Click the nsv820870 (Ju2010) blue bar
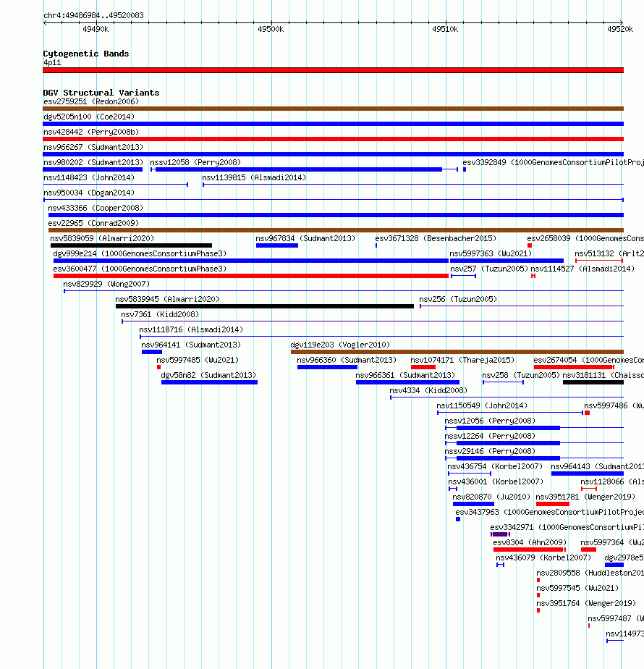This screenshot has height=669, width=644. tap(473, 504)
